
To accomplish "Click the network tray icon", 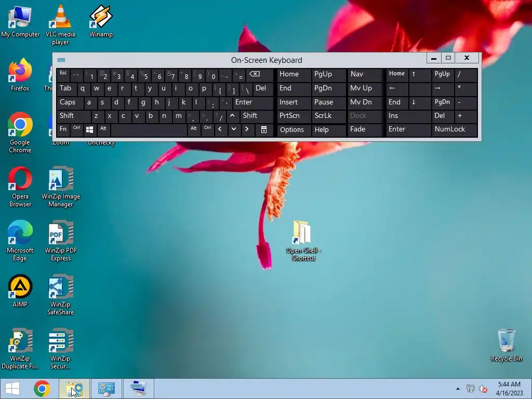I will pos(470,389).
